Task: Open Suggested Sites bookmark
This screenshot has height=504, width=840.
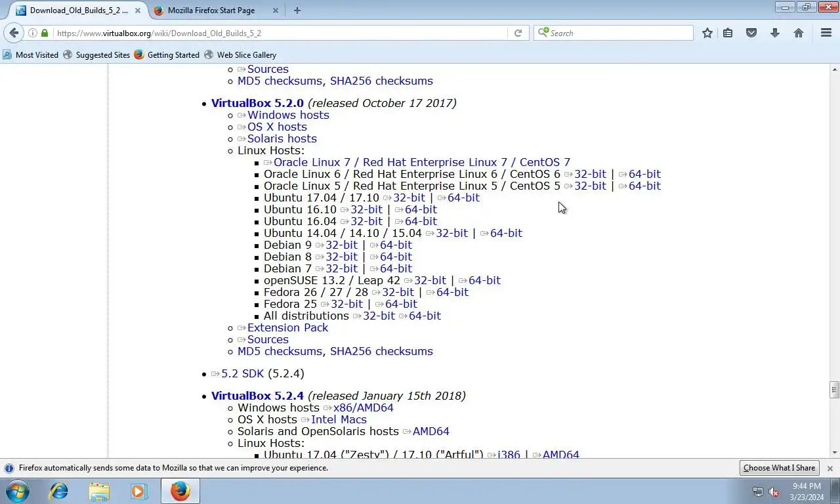Action: point(96,55)
